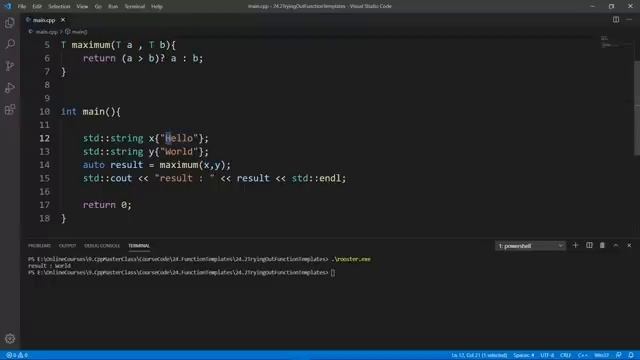Click line number 12 in gutter

pos(44,138)
